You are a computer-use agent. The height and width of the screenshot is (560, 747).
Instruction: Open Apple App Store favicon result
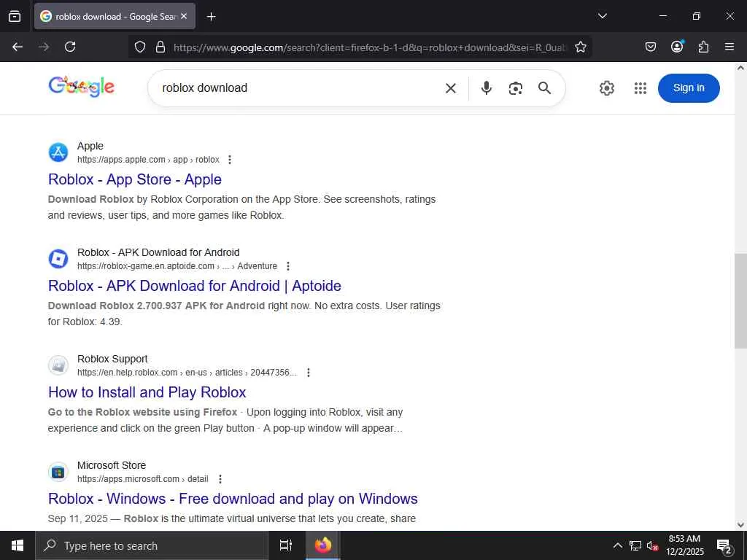[x=58, y=152]
